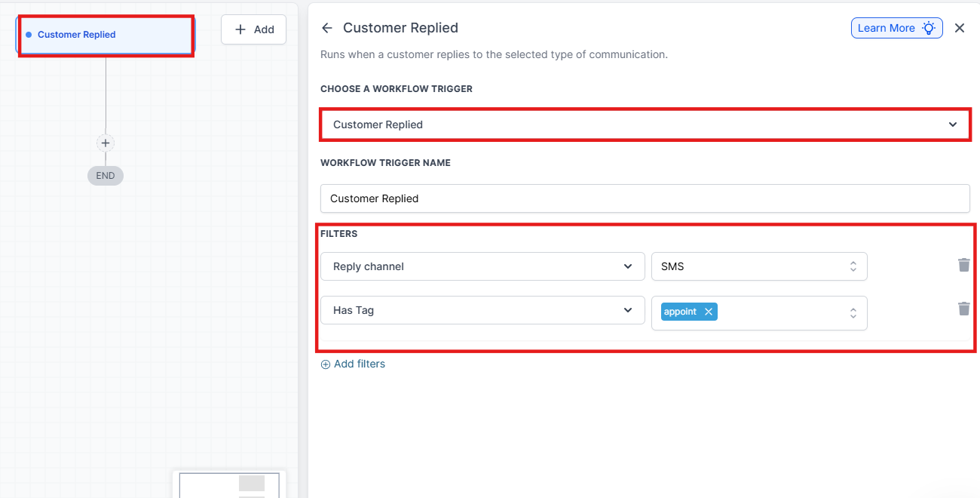
Task: Delete the Has Tag filter row
Action: point(963,309)
